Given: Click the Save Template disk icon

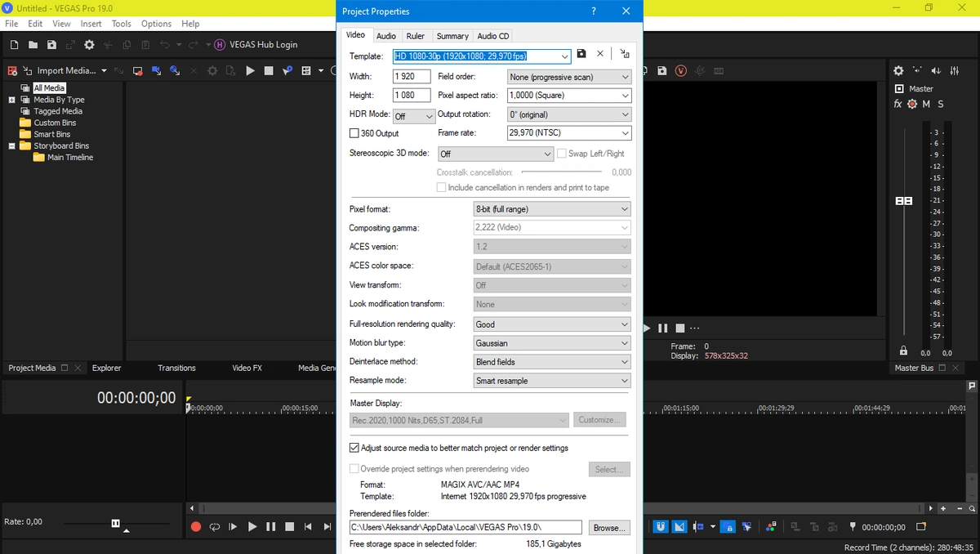Looking at the screenshot, I should (581, 54).
